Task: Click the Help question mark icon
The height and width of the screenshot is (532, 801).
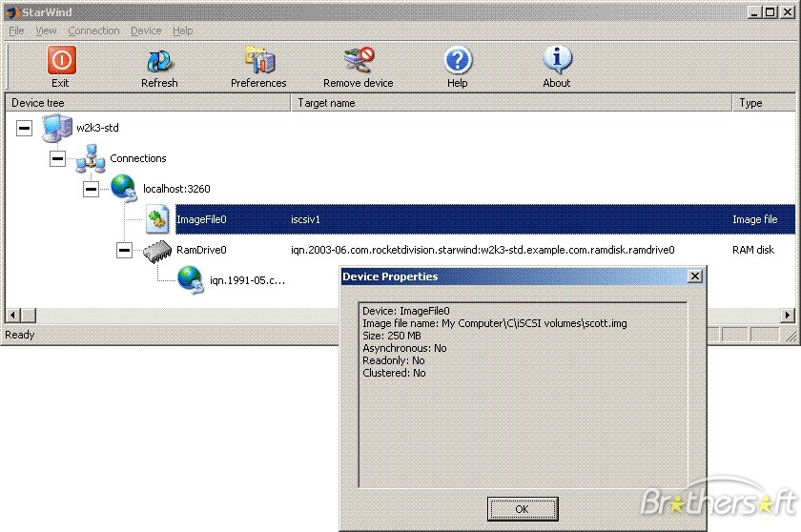Action: coord(458,60)
